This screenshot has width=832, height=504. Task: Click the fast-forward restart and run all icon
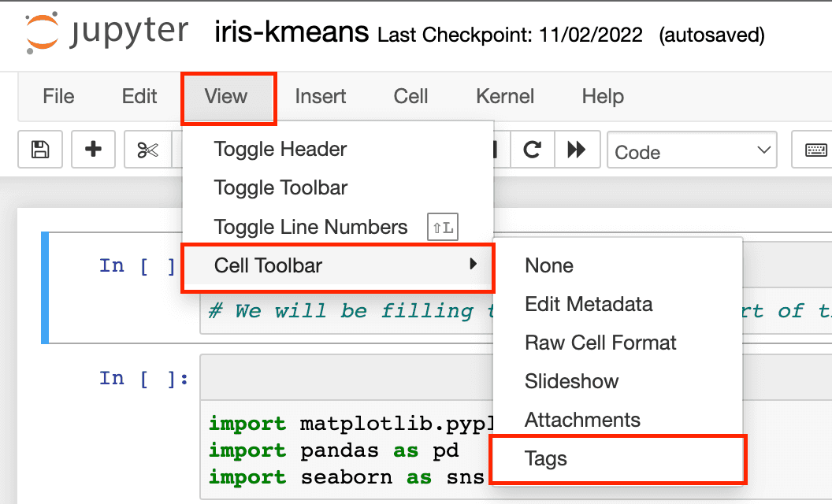click(577, 150)
